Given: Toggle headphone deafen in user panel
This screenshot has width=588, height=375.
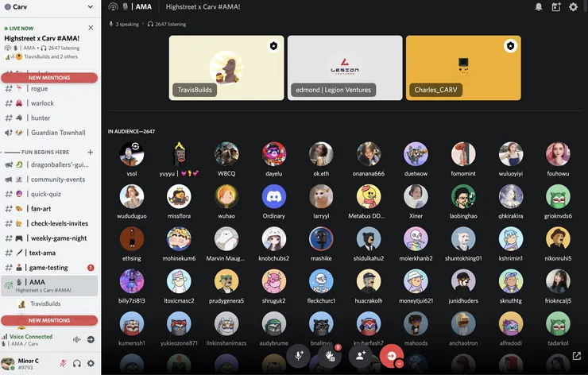Looking at the screenshot, I should coord(77,363).
